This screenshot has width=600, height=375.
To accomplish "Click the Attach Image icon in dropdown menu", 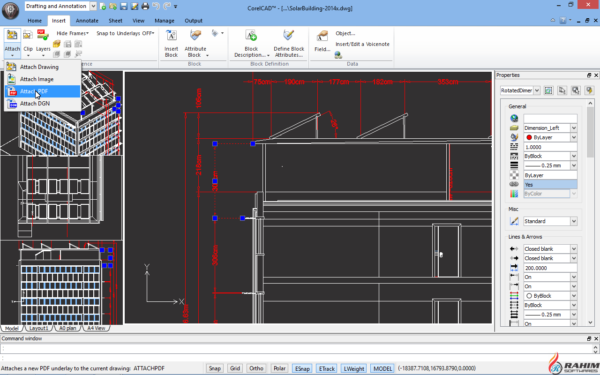I will pos(12,79).
